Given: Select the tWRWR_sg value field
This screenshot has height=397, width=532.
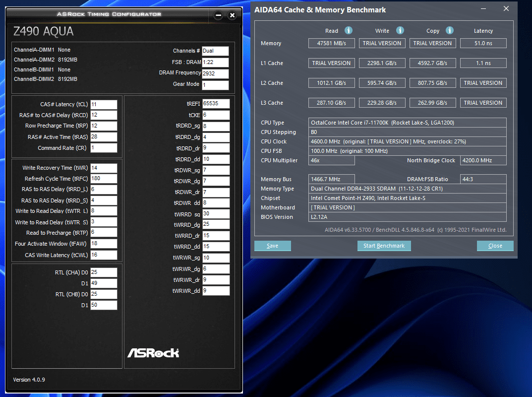Looking at the screenshot, I should click(216, 258).
